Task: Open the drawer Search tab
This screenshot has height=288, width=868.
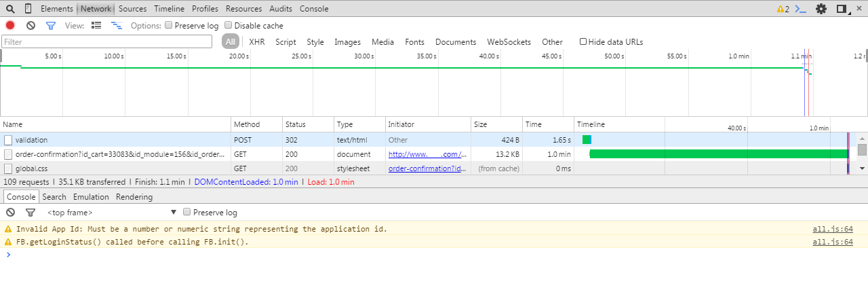Action: coord(54,197)
